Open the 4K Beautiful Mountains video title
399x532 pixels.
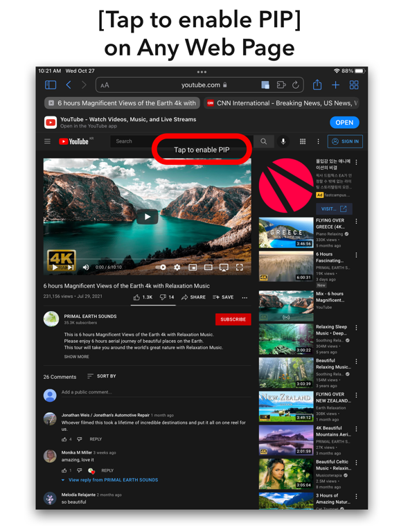click(x=333, y=432)
